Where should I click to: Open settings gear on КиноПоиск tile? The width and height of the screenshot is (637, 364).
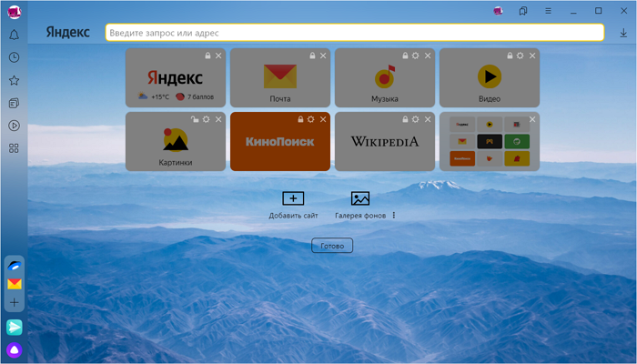click(311, 119)
